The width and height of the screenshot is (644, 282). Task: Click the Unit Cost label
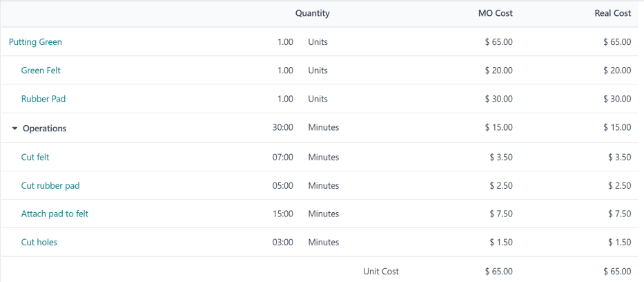(381, 271)
